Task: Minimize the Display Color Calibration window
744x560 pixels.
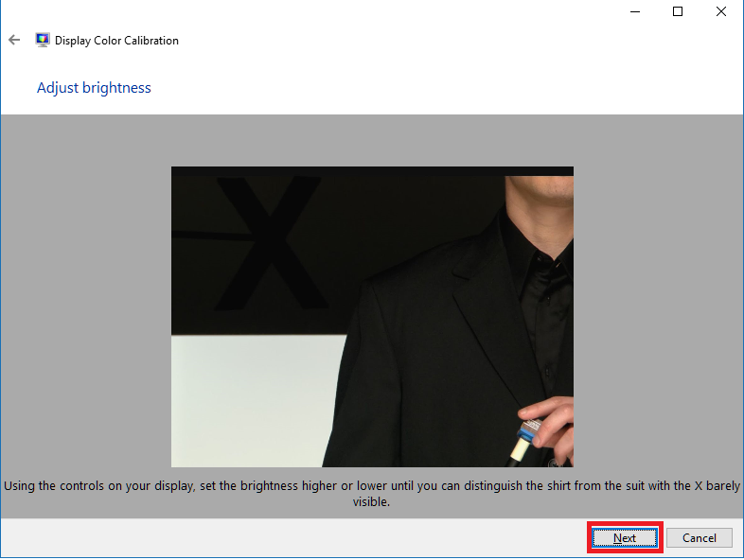Action: 635,12
